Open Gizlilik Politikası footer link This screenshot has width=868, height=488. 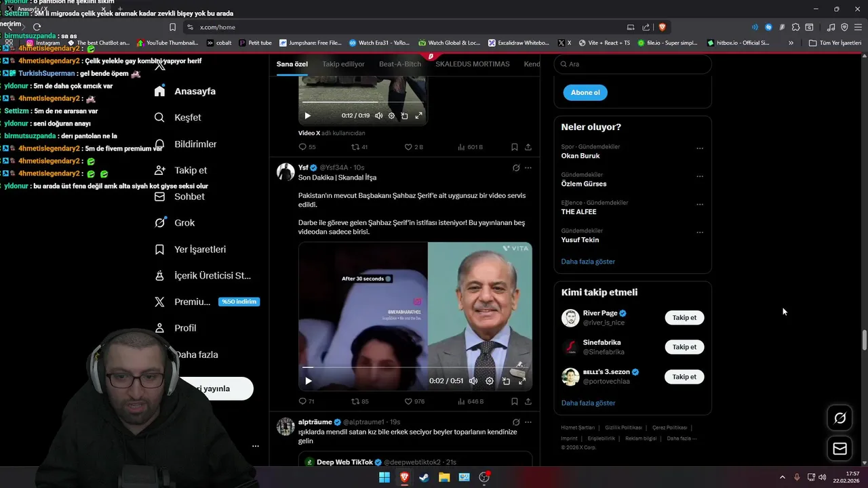click(623, 428)
